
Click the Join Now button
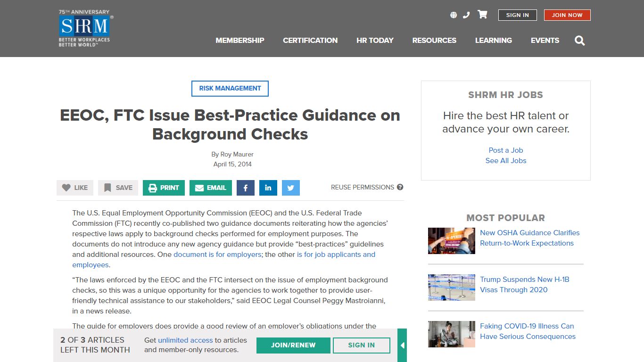click(x=567, y=15)
